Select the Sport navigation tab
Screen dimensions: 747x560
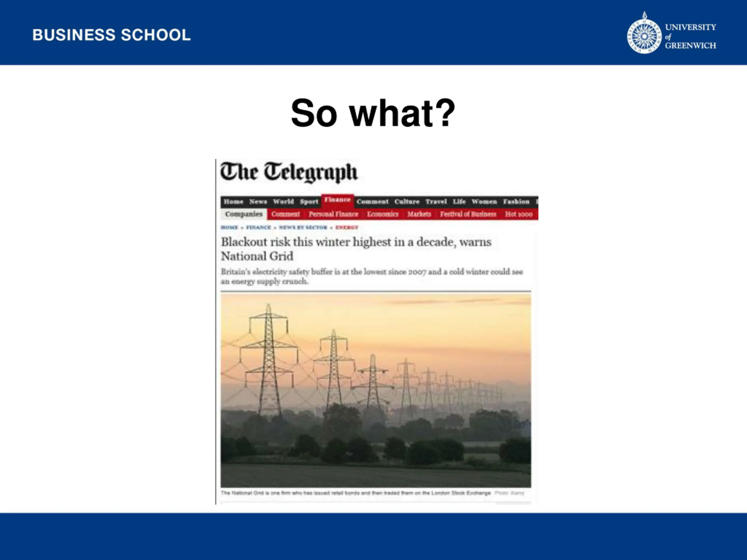pos(309,202)
